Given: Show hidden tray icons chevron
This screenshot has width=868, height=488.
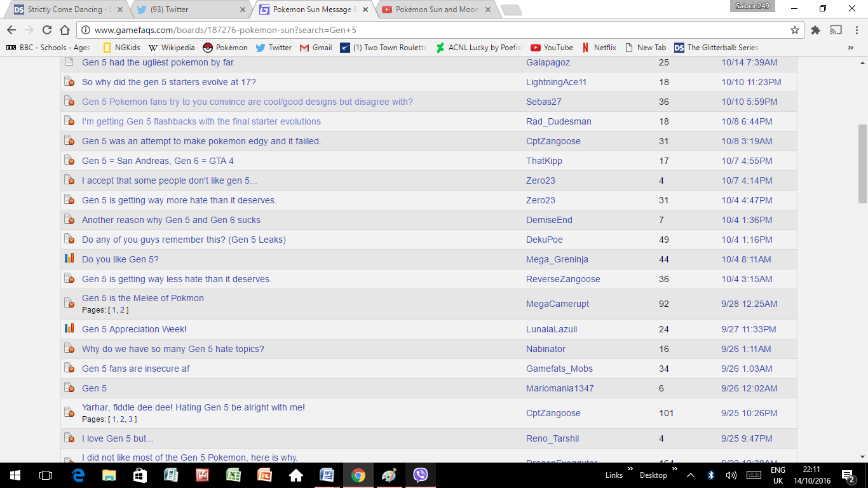Looking at the screenshot, I should tap(691, 475).
